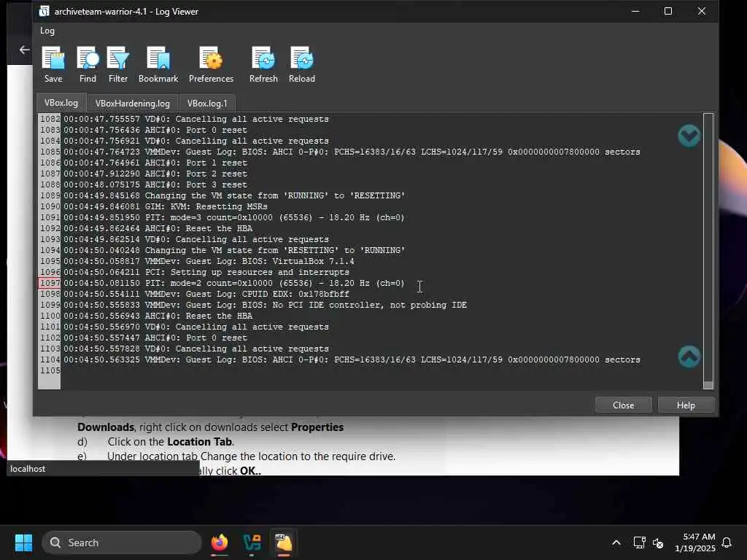
Task: Click line 1092 'AHCI#0: Reset the HBA'
Action: click(158, 228)
